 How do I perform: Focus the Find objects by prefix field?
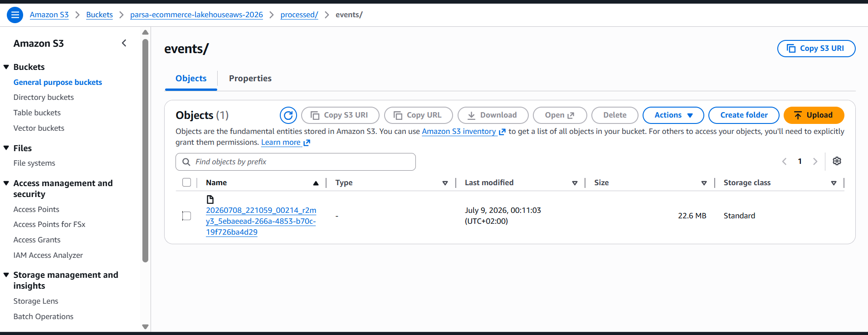[296, 162]
